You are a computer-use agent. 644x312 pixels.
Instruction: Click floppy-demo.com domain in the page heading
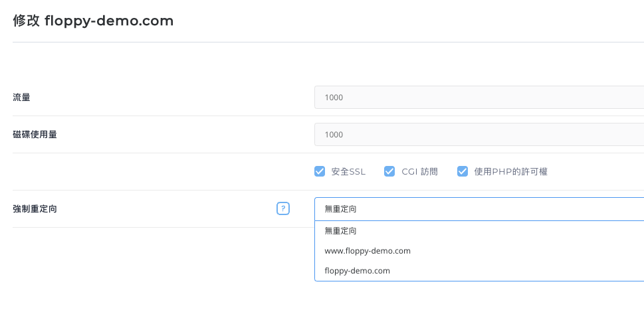[x=109, y=21]
